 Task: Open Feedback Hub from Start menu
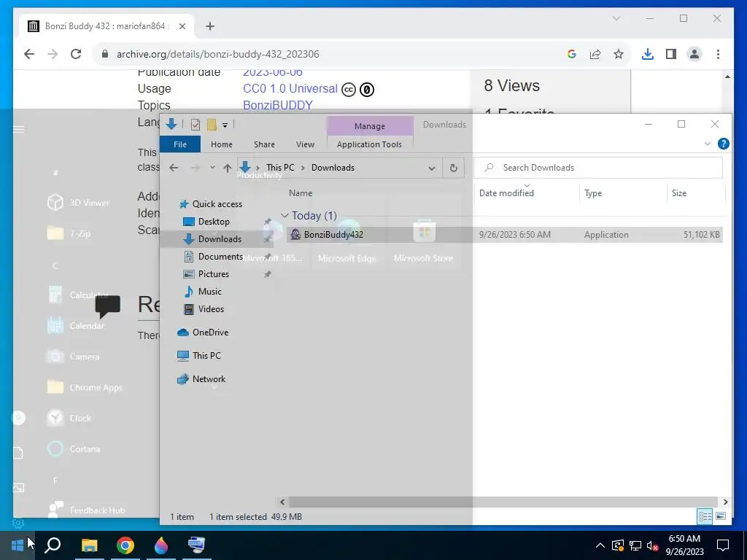pyautogui.click(x=87, y=510)
